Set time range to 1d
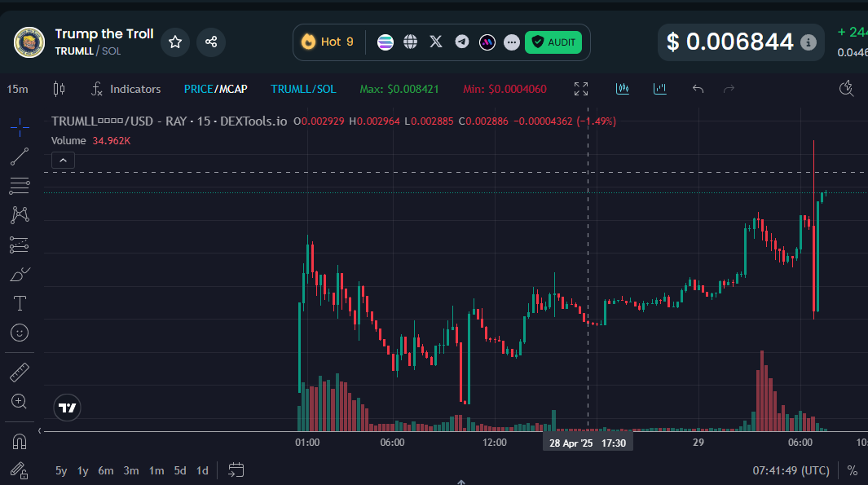The image size is (868, 485). 203,470
